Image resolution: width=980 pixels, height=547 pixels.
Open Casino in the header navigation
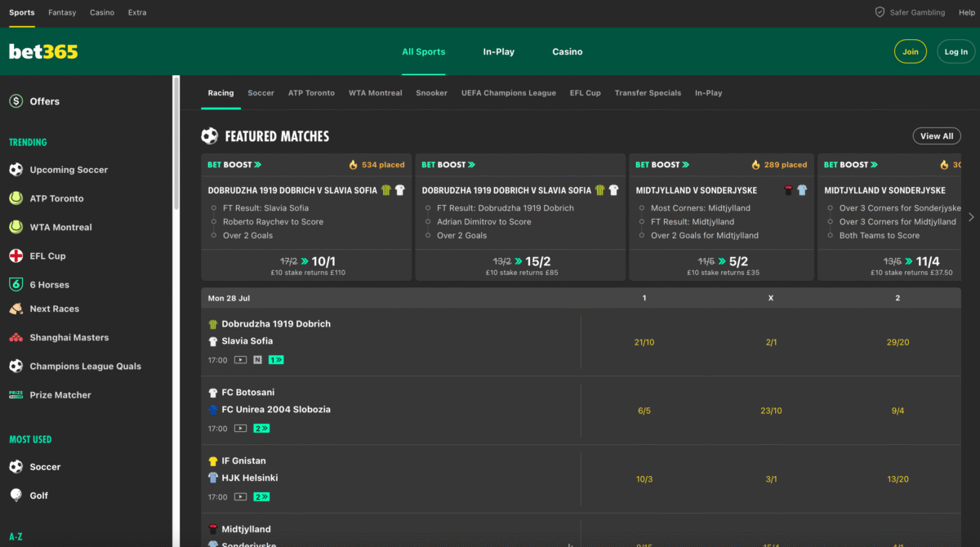[568, 51]
